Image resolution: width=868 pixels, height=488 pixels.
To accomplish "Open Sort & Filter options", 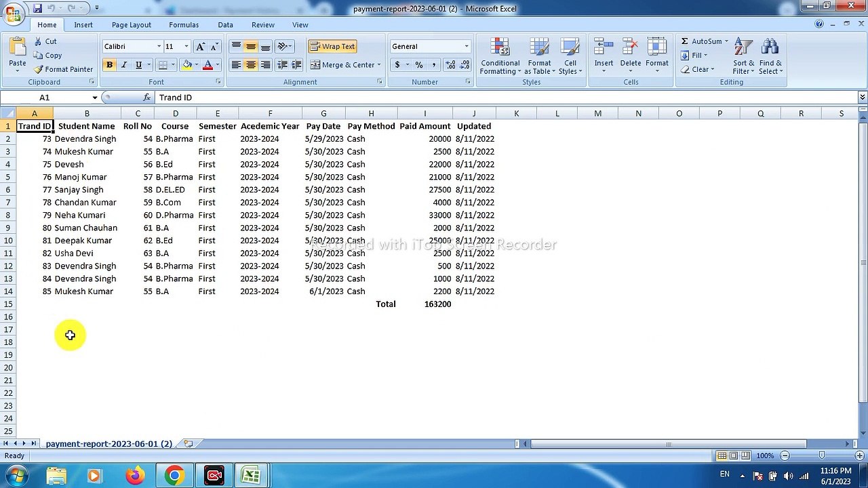I will (743, 56).
